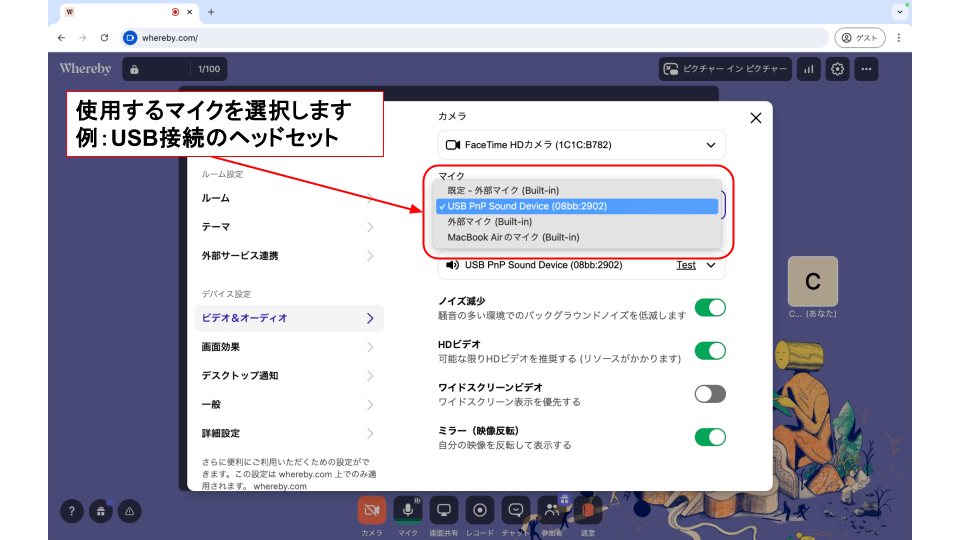Click the Test speaker link
Viewport: 960px width, 540px height.
[686, 265]
